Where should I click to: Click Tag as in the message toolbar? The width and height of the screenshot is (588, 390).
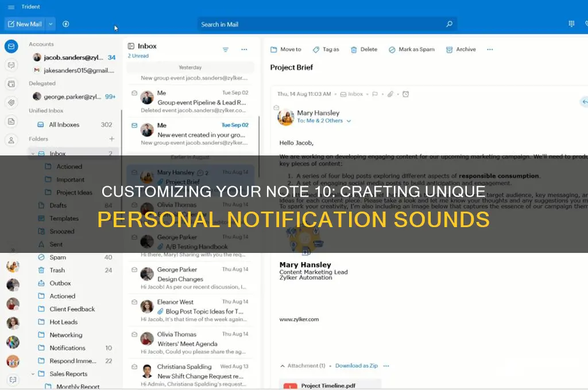[326, 49]
